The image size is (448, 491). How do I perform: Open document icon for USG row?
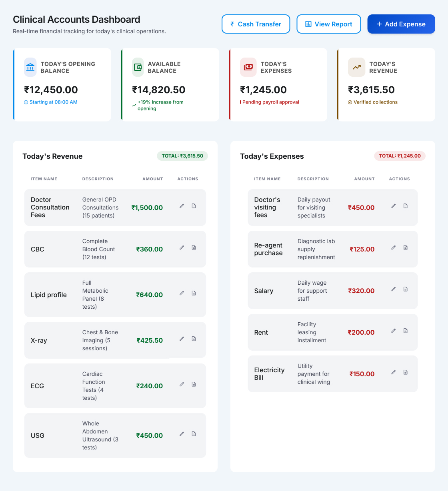coord(194,434)
